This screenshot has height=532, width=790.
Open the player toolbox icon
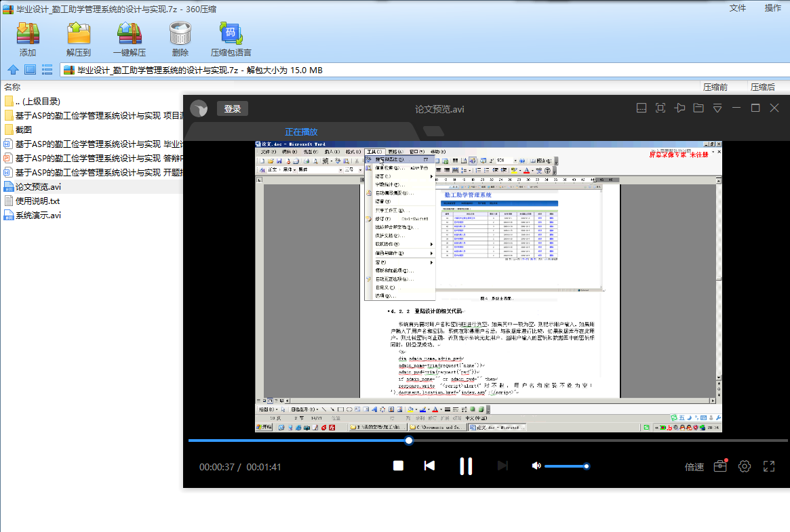click(720, 466)
